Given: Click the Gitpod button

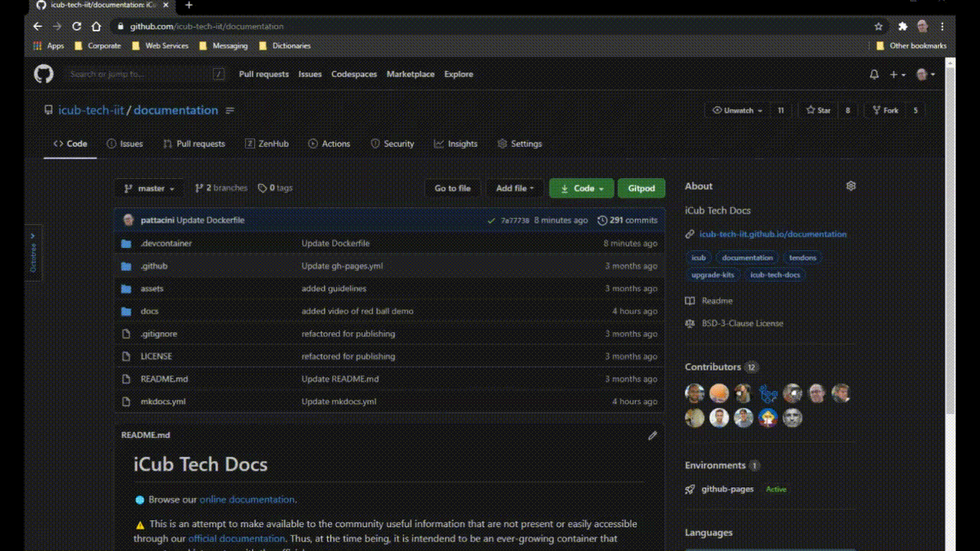Looking at the screenshot, I should click(x=642, y=188).
